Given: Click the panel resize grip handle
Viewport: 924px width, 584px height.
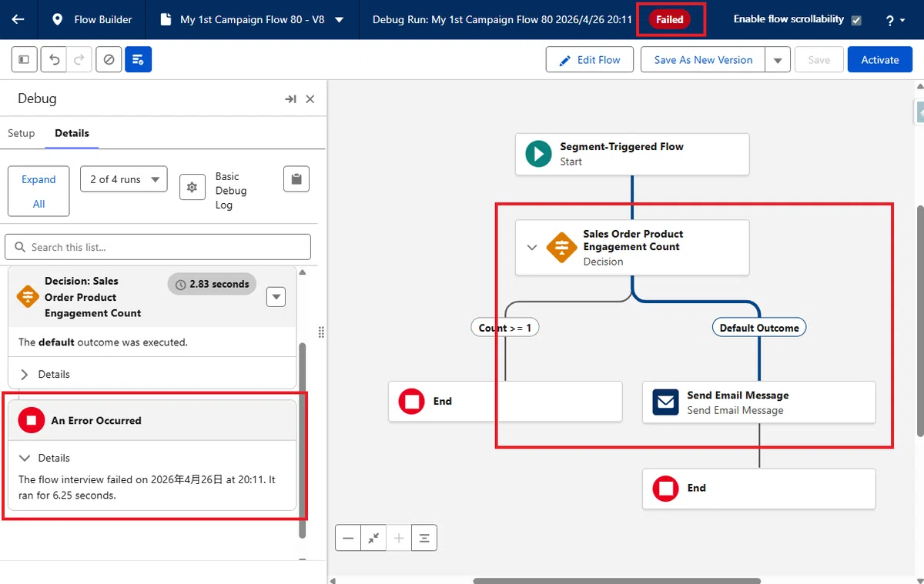Looking at the screenshot, I should 321,332.
